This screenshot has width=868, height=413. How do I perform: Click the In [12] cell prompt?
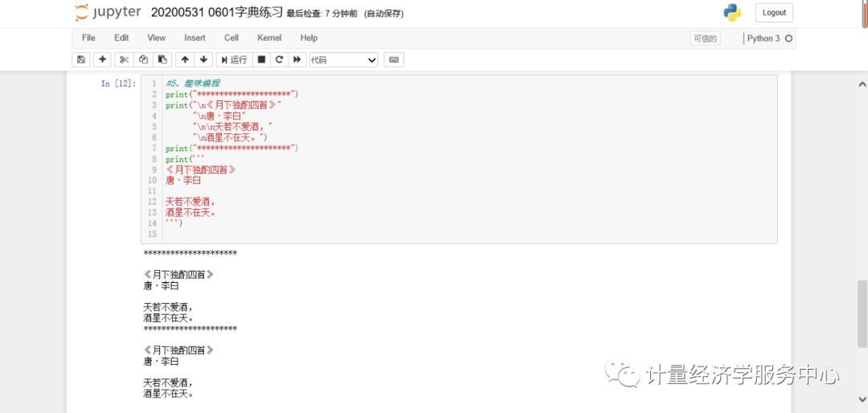(x=118, y=84)
